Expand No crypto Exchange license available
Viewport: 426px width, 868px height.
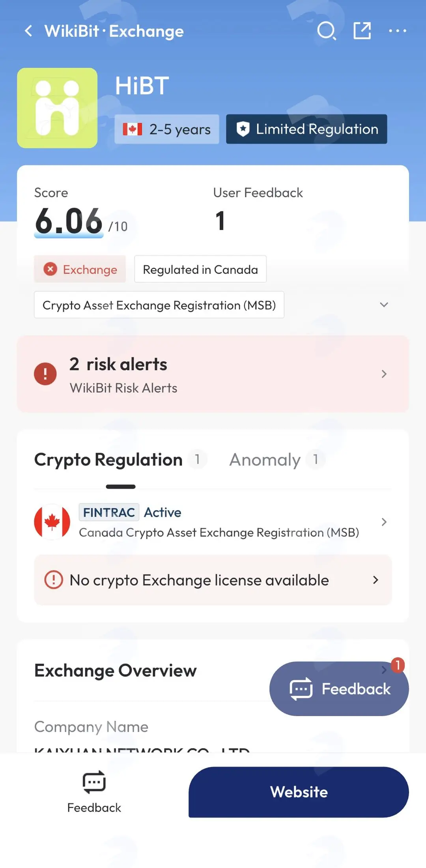(x=213, y=580)
